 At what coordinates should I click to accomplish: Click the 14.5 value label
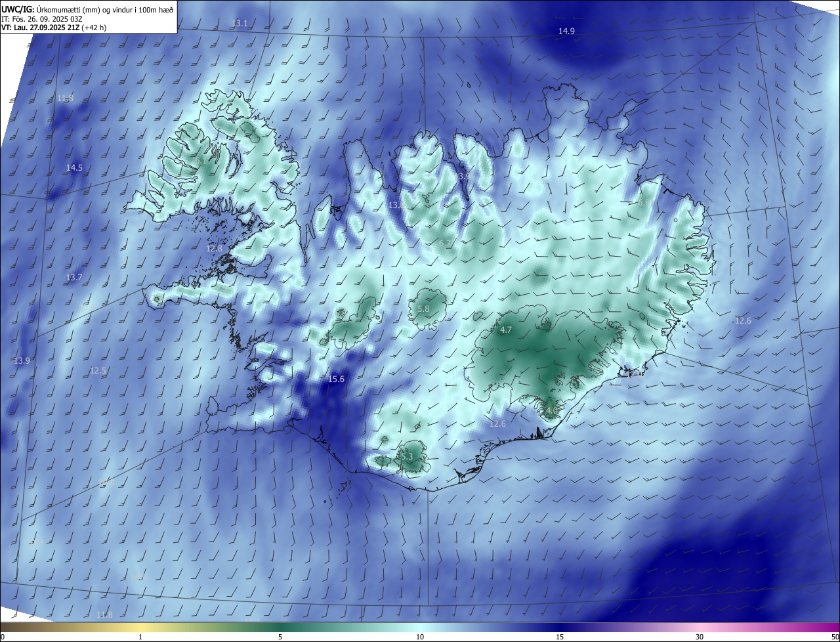(74, 168)
